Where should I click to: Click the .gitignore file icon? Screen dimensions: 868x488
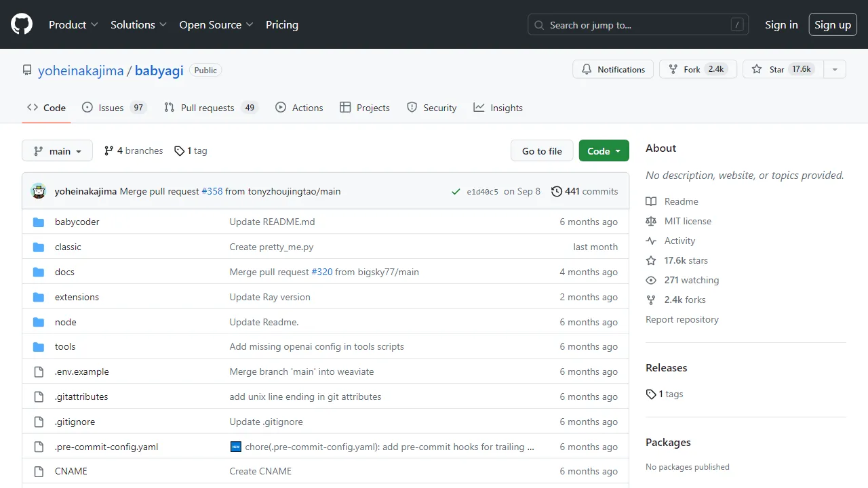coord(39,422)
